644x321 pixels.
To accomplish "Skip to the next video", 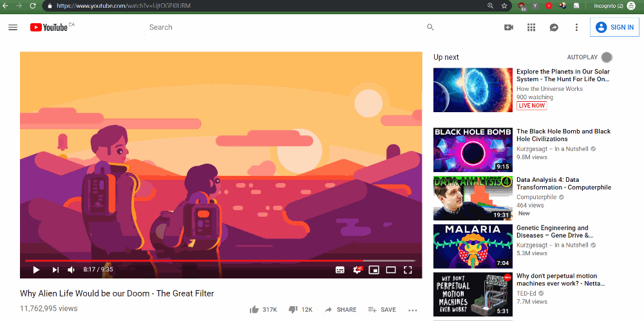I will 55,269.
